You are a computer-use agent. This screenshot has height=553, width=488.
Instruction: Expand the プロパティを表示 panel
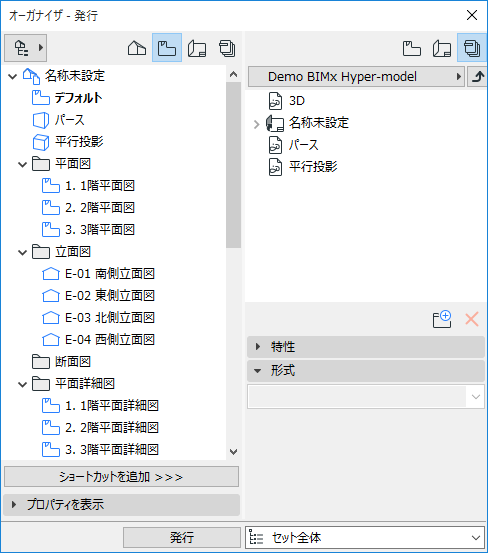(x=121, y=504)
